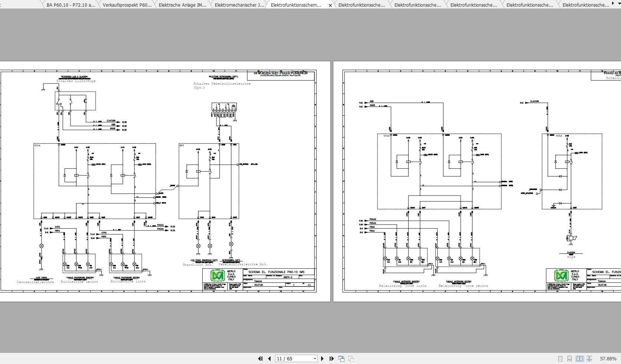Click the FANALE POSTERIORE SINISTRO caption

80,278
